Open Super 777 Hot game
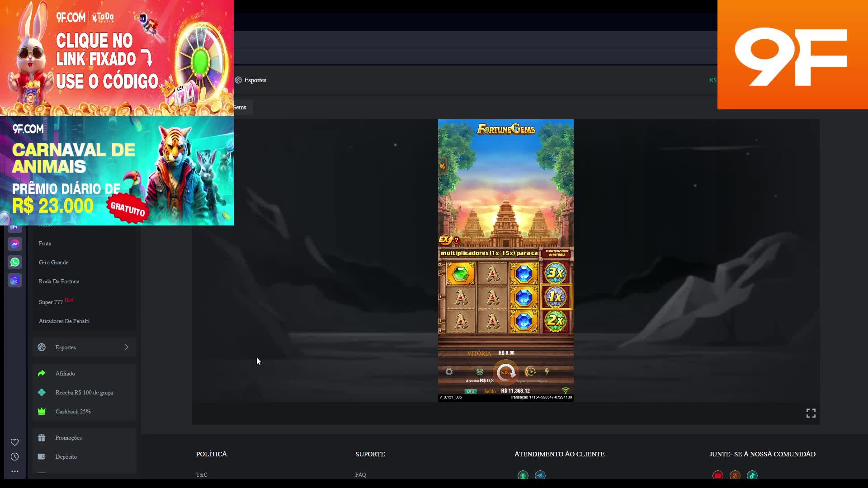Viewport: 868px width, 488px height. [56, 301]
